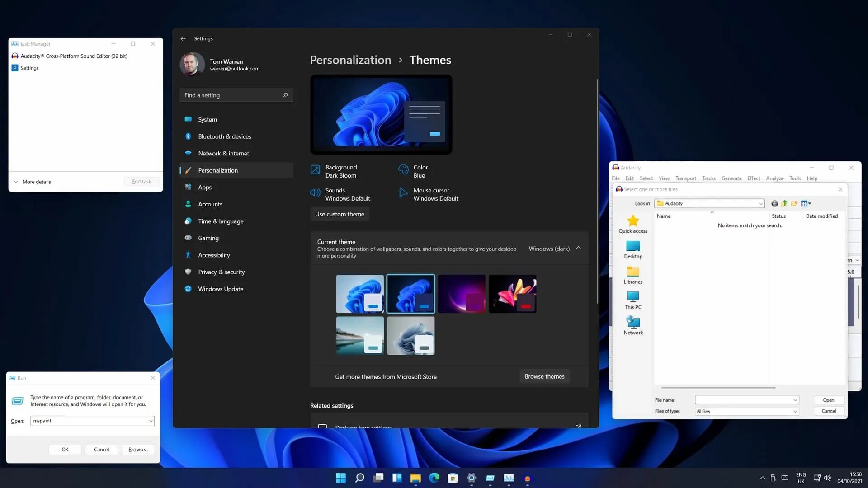Open Microsoft Edge from the taskbar

click(434, 478)
